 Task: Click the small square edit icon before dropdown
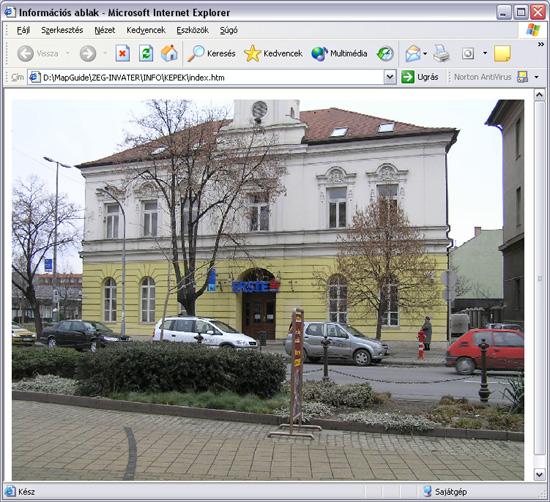(x=468, y=54)
